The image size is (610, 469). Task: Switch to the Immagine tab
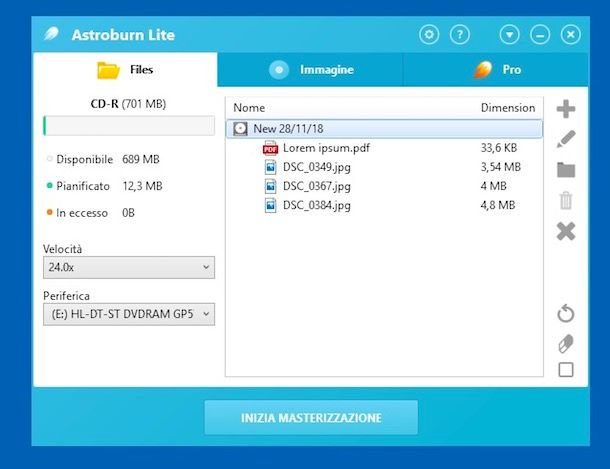point(310,70)
